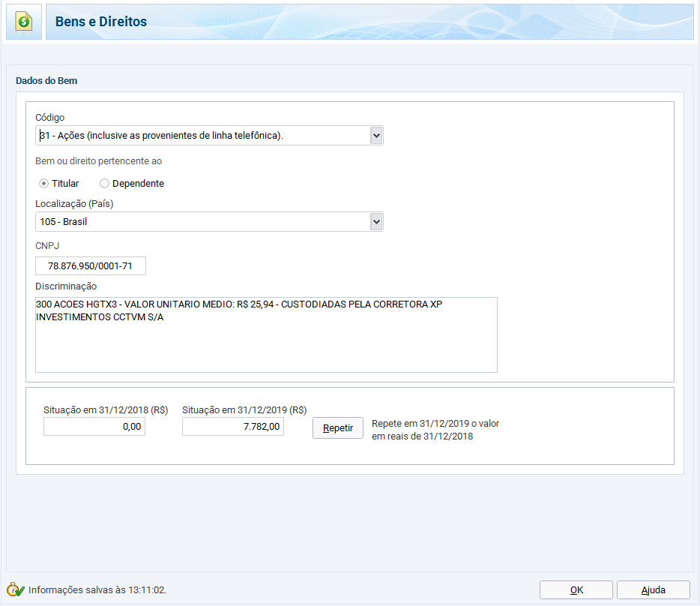This screenshot has width=700, height=606.
Task: Click the saved-information clock icon in status bar
Action: tap(16, 589)
